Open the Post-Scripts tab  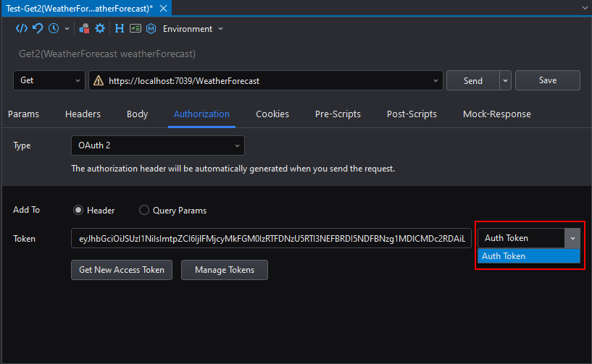point(412,114)
